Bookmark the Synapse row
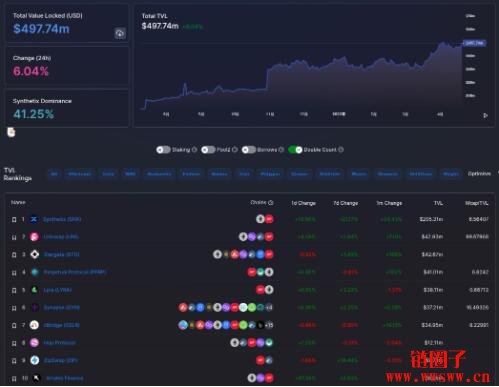Screen dimensions: 499x387 click(14, 308)
